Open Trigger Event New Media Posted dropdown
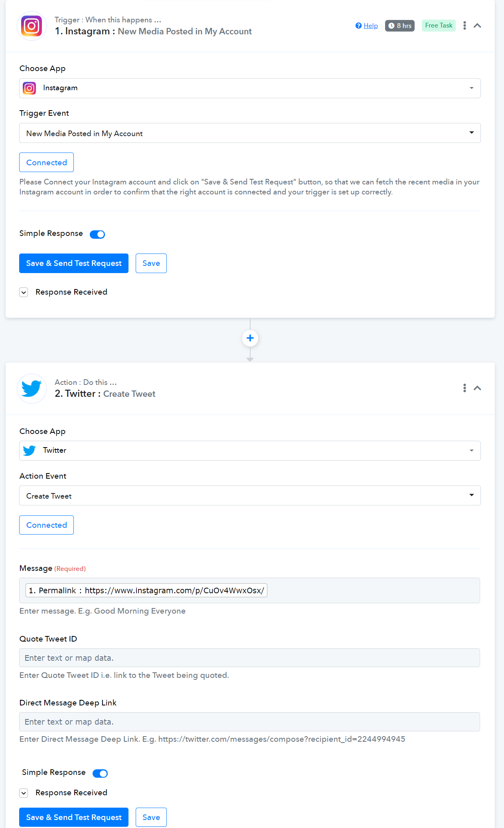 (x=250, y=133)
